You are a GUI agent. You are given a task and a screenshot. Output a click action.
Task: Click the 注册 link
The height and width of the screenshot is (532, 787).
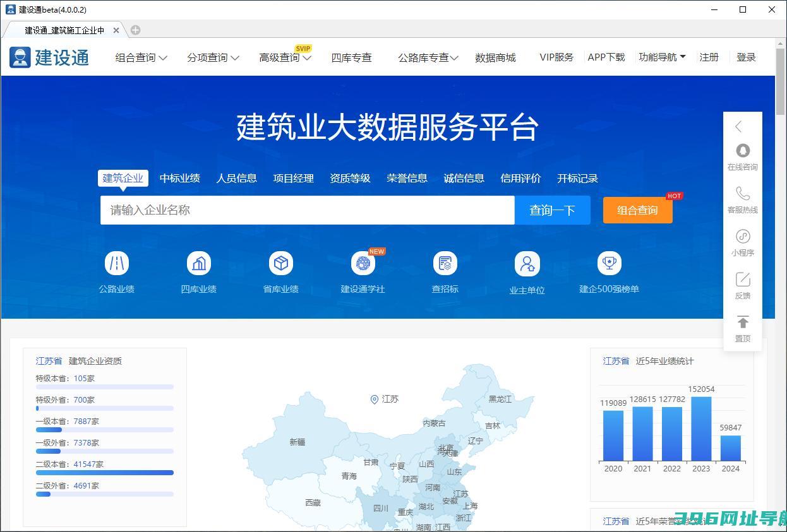[x=709, y=57]
